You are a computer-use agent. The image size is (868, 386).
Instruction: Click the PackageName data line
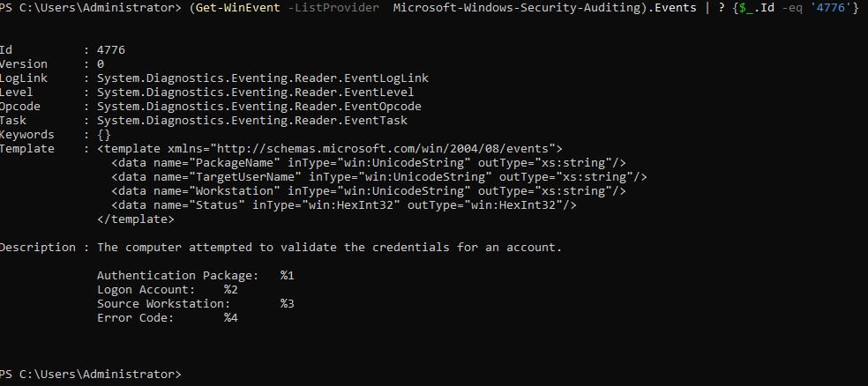point(368,162)
